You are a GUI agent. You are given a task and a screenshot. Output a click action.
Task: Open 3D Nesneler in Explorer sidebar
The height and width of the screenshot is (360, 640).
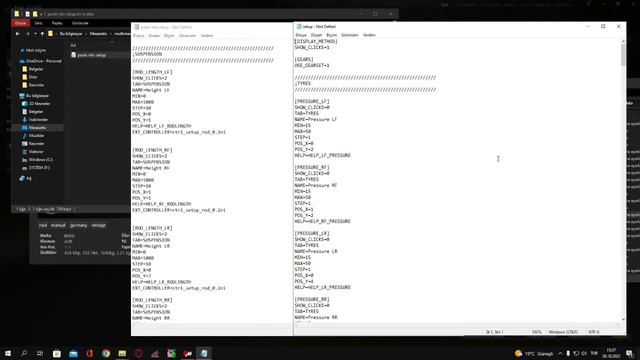[x=39, y=104]
